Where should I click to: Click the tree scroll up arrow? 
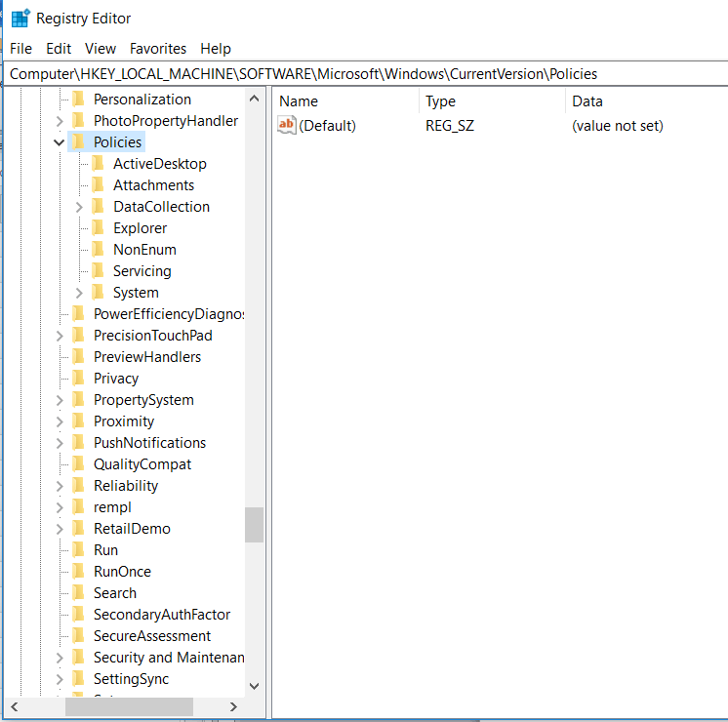click(x=254, y=99)
